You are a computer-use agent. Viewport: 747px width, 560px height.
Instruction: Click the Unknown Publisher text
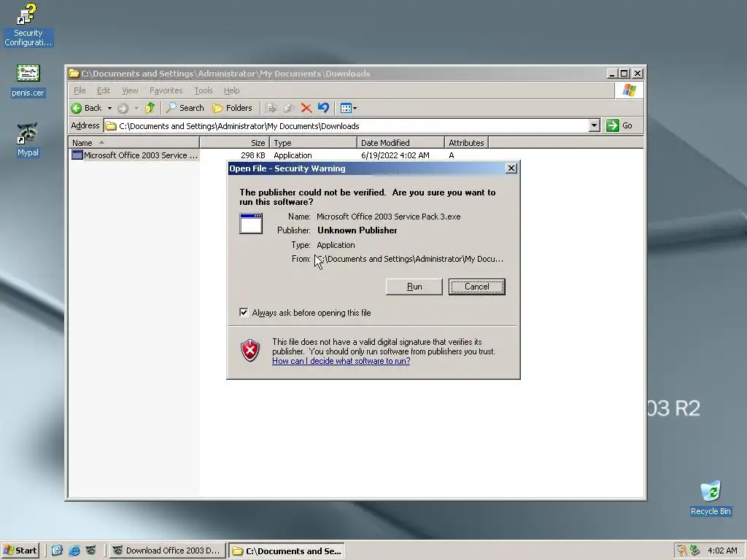click(x=357, y=230)
